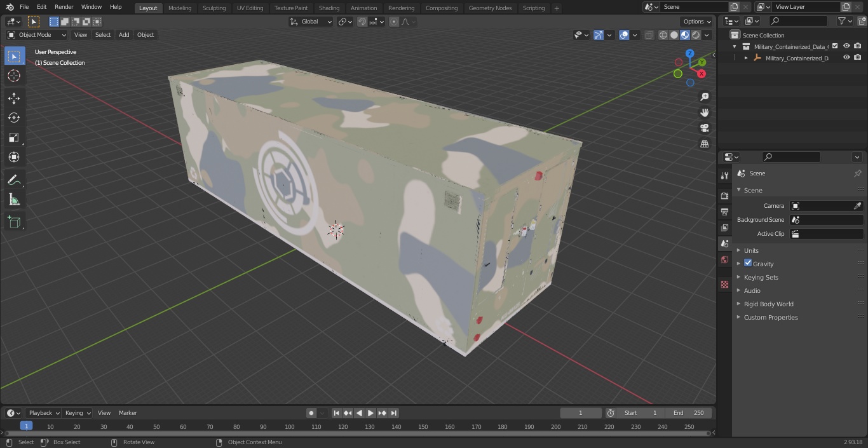Play the animation forward
This screenshot has height=448, width=868.
click(370, 413)
